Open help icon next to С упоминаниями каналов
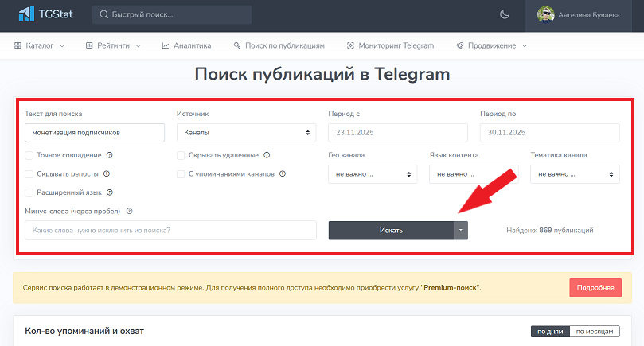The image size is (644, 346). coord(283,173)
